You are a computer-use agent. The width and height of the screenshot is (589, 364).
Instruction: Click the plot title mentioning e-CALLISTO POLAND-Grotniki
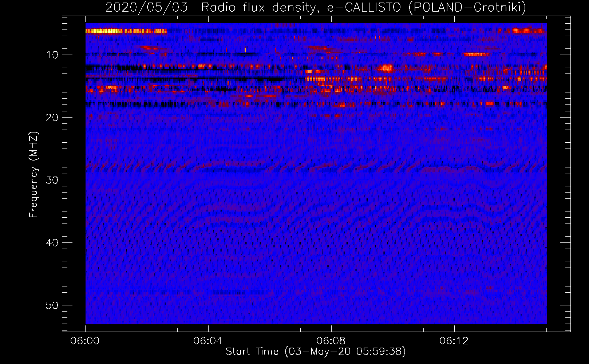[316, 7]
